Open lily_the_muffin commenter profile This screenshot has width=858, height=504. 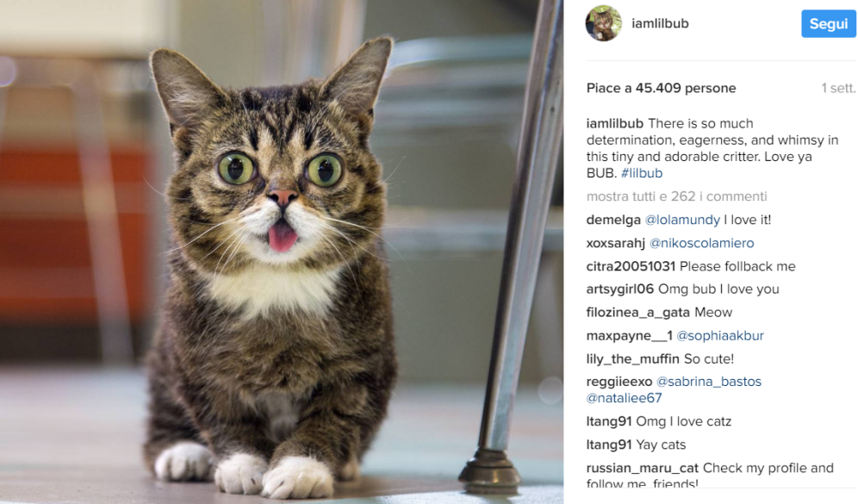tap(632, 359)
